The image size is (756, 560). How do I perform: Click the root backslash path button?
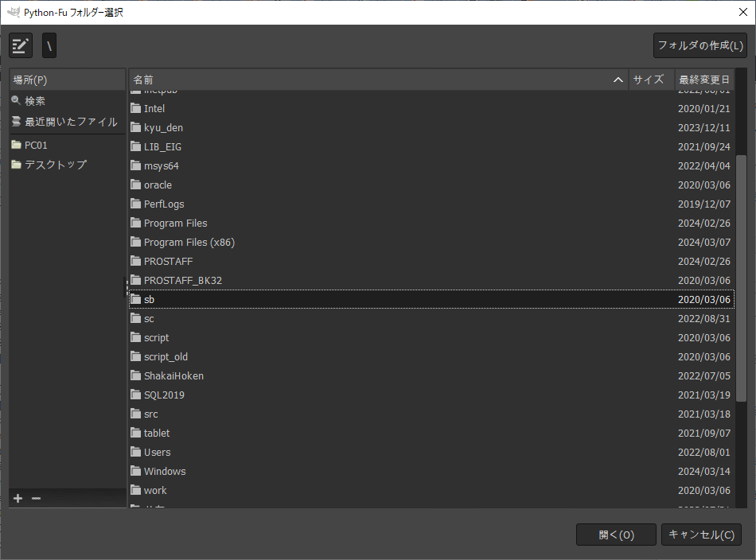[x=49, y=46]
